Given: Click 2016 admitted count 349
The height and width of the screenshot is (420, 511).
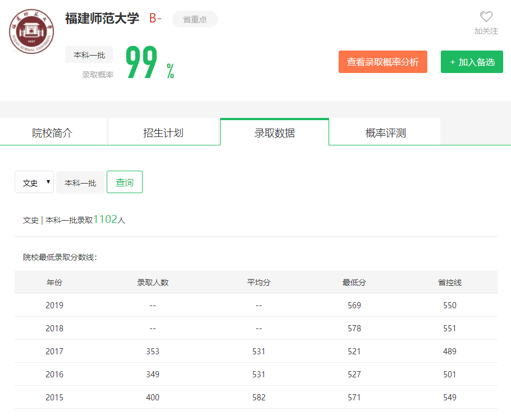Looking at the screenshot, I should [x=153, y=375].
